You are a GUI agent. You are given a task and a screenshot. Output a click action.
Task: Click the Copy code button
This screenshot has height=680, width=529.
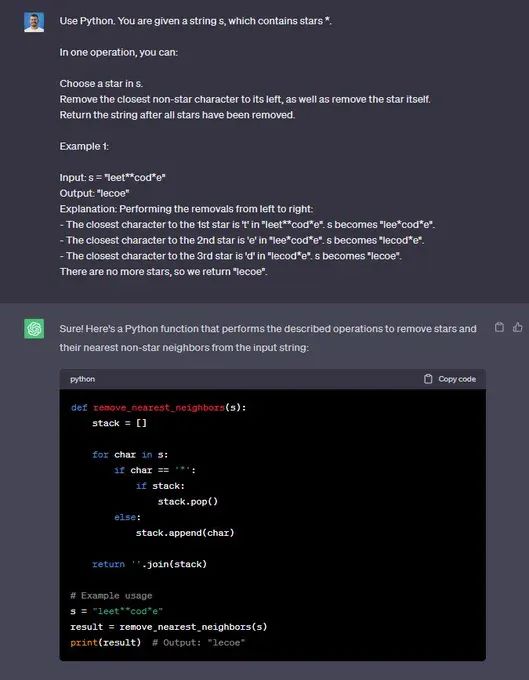point(450,379)
